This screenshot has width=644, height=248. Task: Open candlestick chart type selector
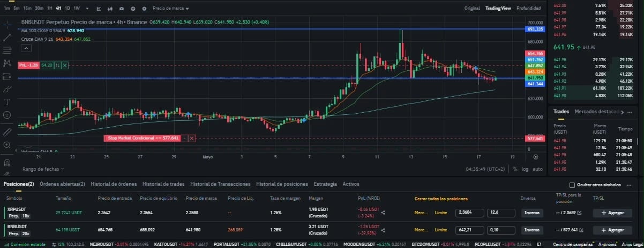(x=110, y=9)
